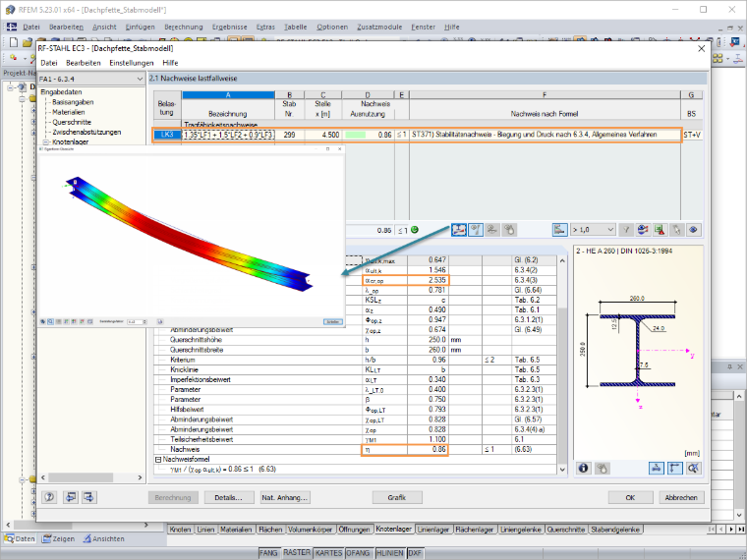Toggle KARTES in status bar
Image resolution: width=747 pixels, height=560 pixels.
point(328,553)
